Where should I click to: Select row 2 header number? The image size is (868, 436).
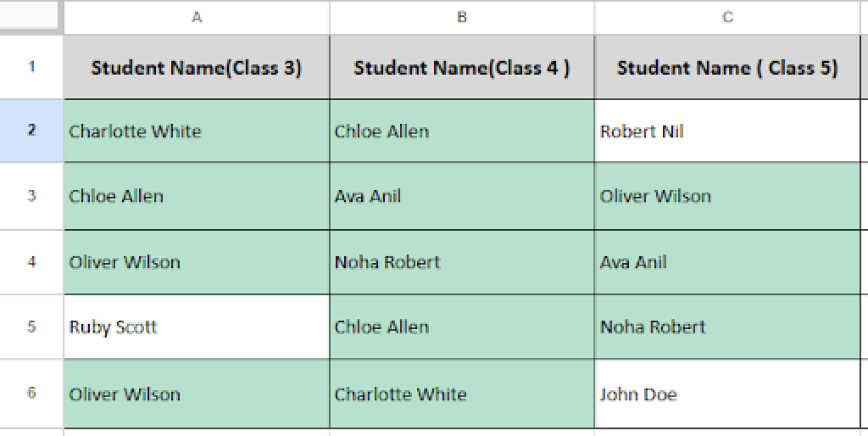pos(31,131)
